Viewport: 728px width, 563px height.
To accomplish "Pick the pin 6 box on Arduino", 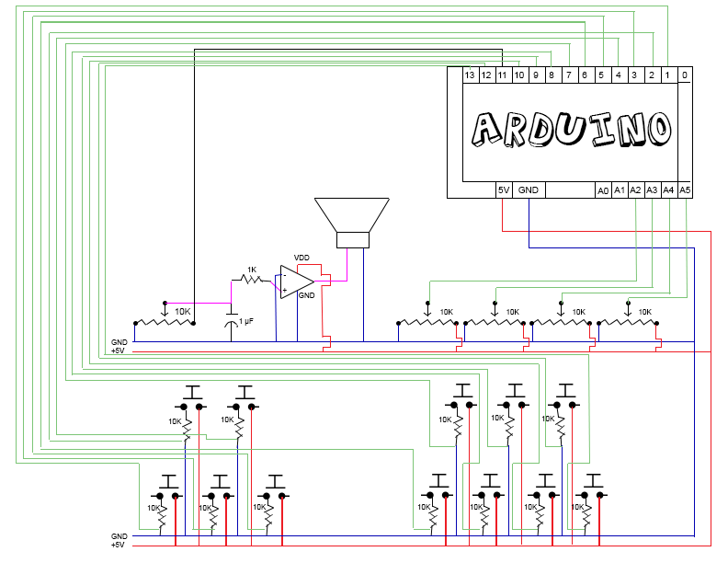I will click(x=585, y=75).
